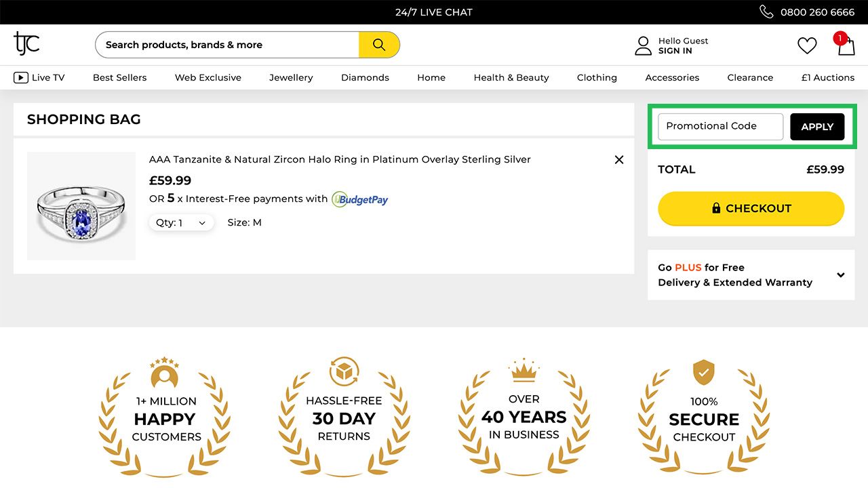Image resolution: width=868 pixels, height=488 pixels.
Task: Proceed with the yellow CHECKOUT button
Action: point(751,208)
